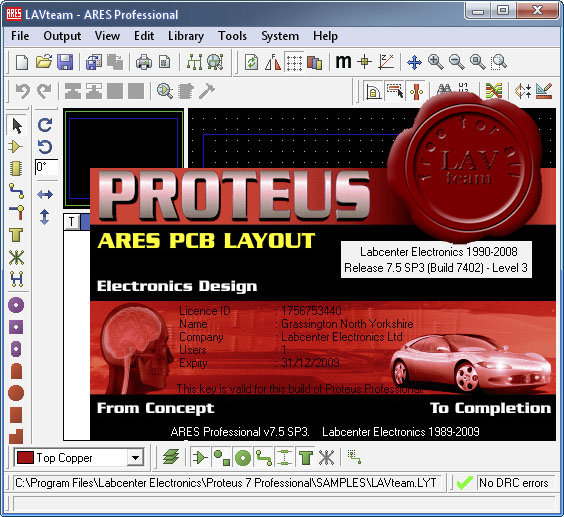Image resolution: width=564 pixels, height=517 pixels.
Task: Open the Edit menu
Action: coord(144,36)
